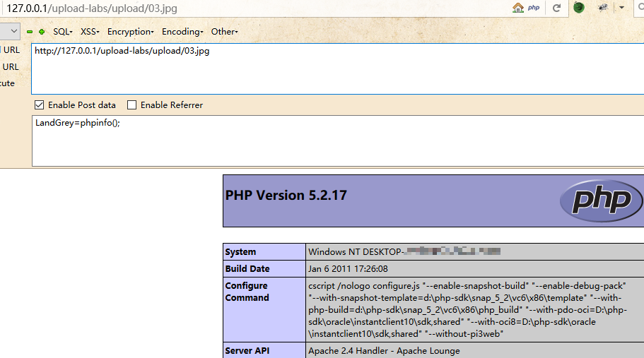This screenshot has width=644, height=358.
Task: Click the search box at top right edge
Action: pyautogui.click(x=640, y=8)
